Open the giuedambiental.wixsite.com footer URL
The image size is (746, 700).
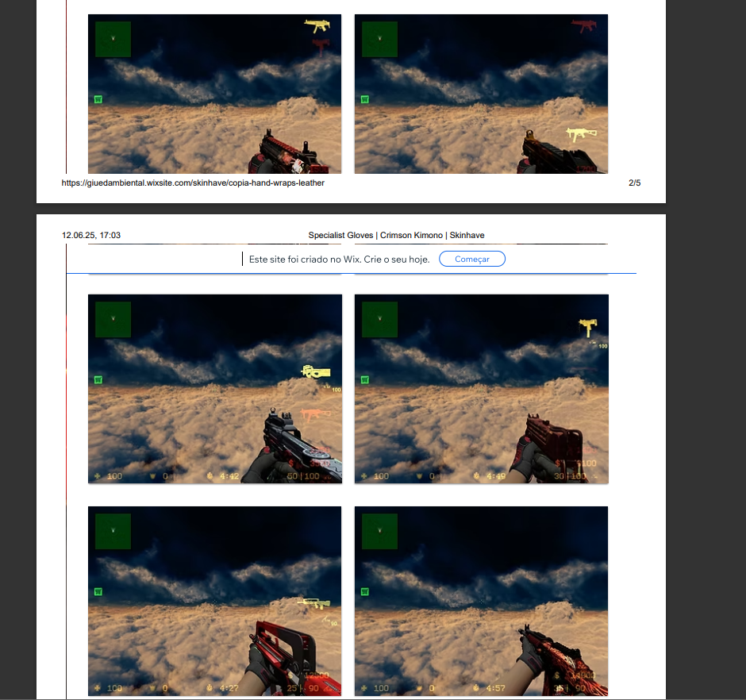193,183
